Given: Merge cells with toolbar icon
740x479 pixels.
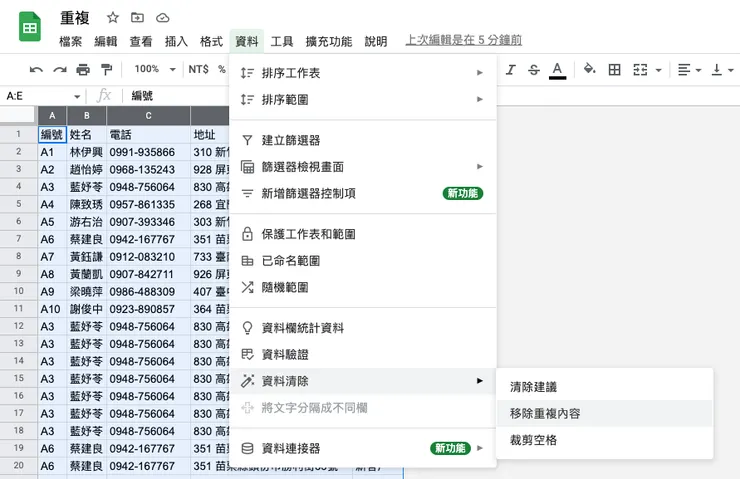Looking at the screenshot, I should [x=640, y=70].
